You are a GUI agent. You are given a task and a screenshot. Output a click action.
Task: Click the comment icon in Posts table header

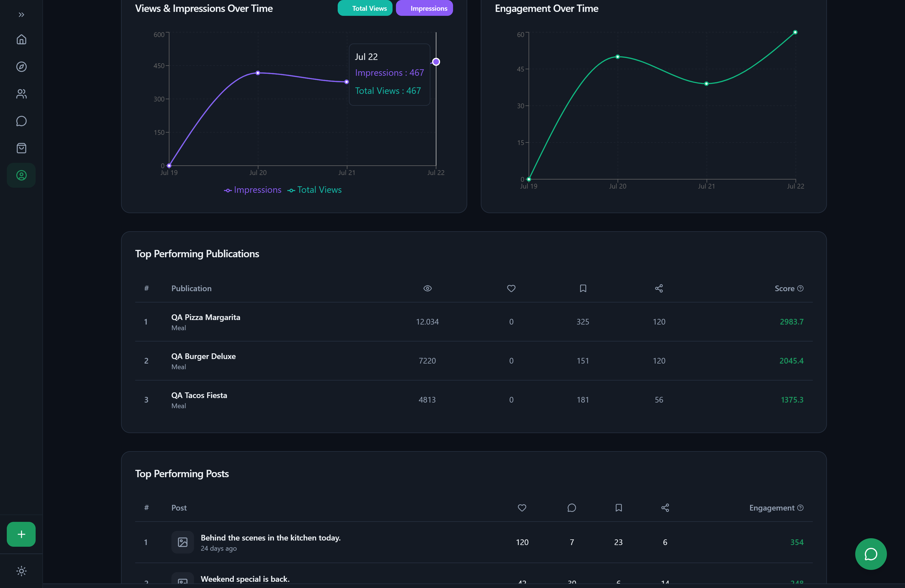(x=572, y=508)
